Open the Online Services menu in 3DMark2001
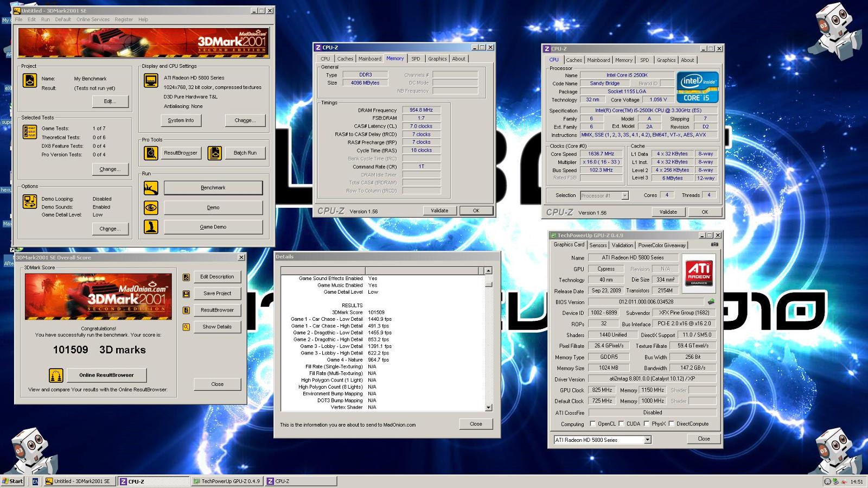This screenshot has height=488, width=868. coord(93,20)
